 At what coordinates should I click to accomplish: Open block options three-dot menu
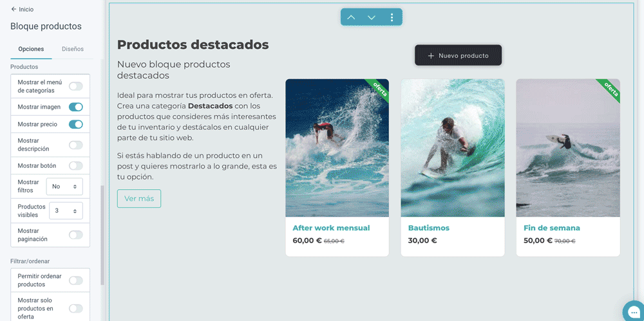pyautogui.click(x=392, y=17)
